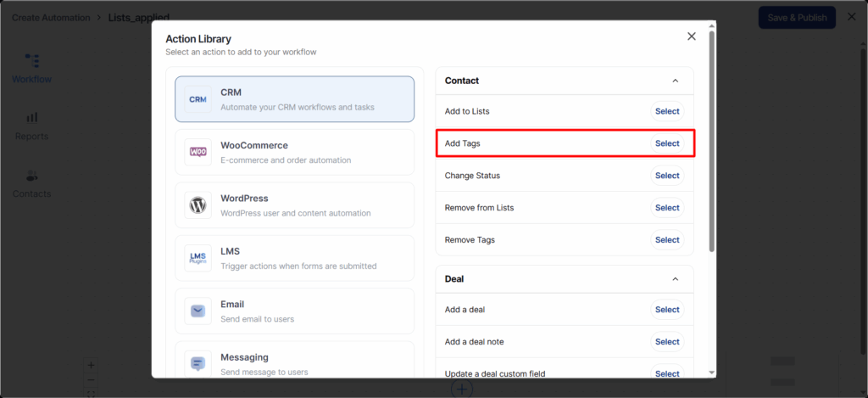The image size is (868, 398).
Task: Open Workflow from the left sidebar
Action: coord(31,69)
